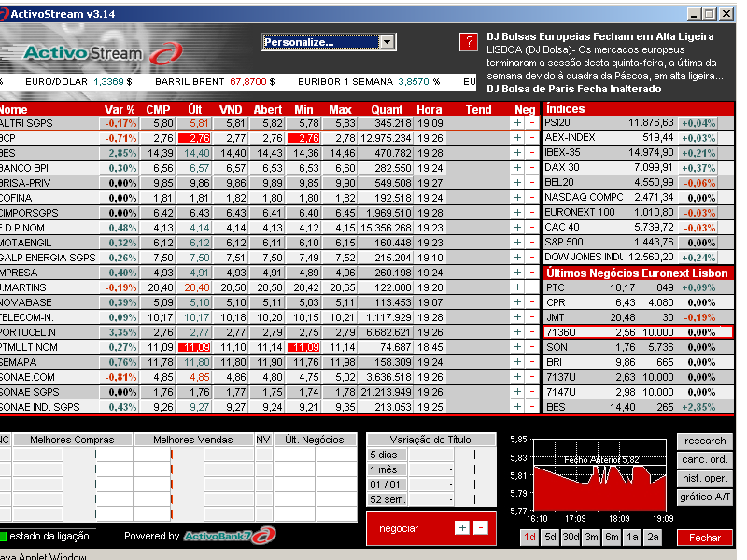Click the Powered by ActivoBank7 logo
The height and width of the screenshot is (560, 747).
[230, 535]
